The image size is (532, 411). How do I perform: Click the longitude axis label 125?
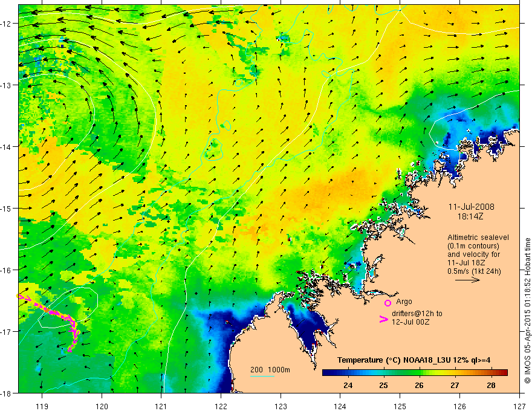click(x=400, y=406)
